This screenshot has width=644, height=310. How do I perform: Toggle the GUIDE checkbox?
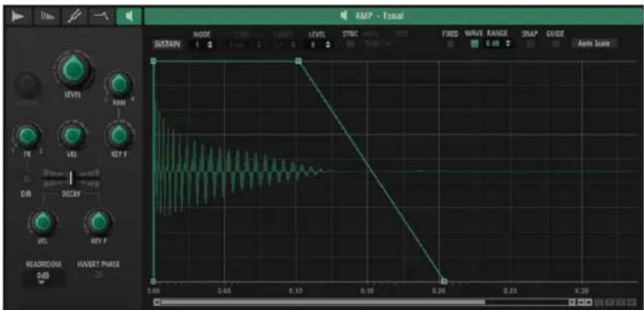[x=555, y=43]
